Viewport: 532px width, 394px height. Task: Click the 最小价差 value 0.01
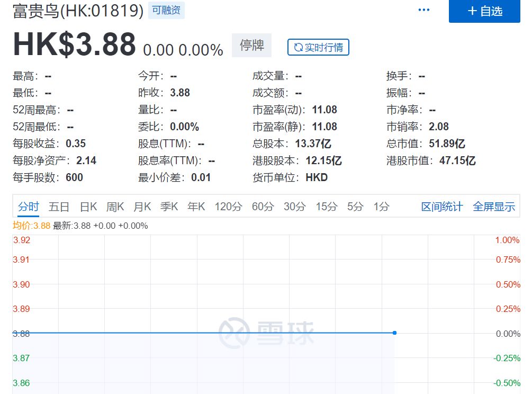point(201,177)
